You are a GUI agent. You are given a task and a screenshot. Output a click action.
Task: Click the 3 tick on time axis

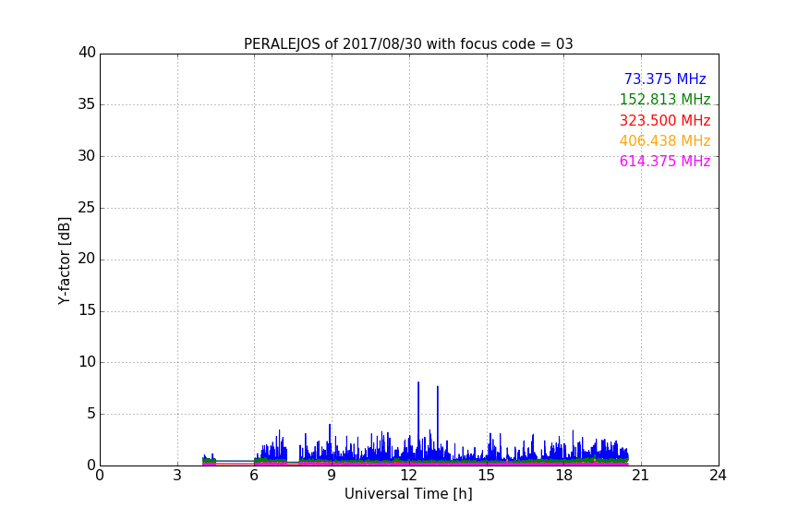click(177, 476)
